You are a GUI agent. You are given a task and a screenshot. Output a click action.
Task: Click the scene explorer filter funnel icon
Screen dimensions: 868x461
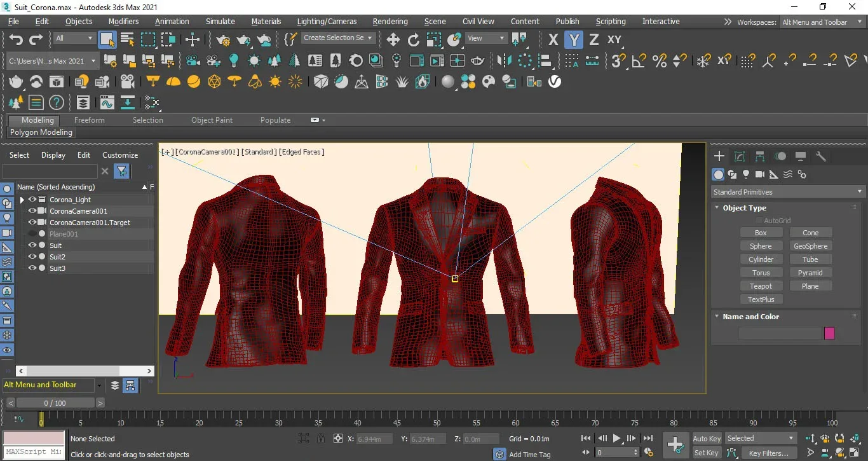(121, 171)
